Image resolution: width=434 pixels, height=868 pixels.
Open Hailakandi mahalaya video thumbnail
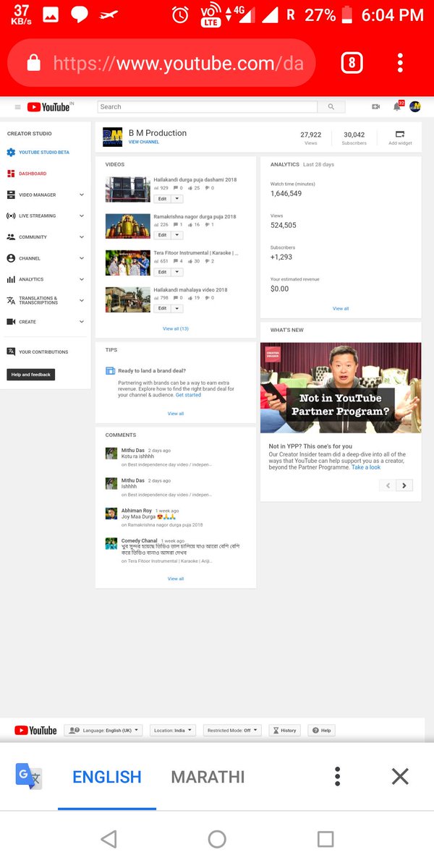pyautogui.click(x=128, y=299)
